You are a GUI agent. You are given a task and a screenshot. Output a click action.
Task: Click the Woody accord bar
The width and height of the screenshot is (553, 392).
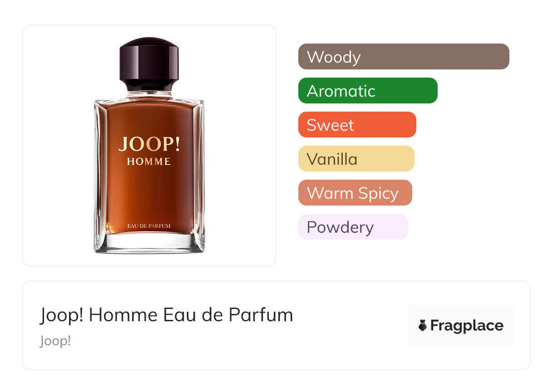pyautogui.click(x=404, y=56)
